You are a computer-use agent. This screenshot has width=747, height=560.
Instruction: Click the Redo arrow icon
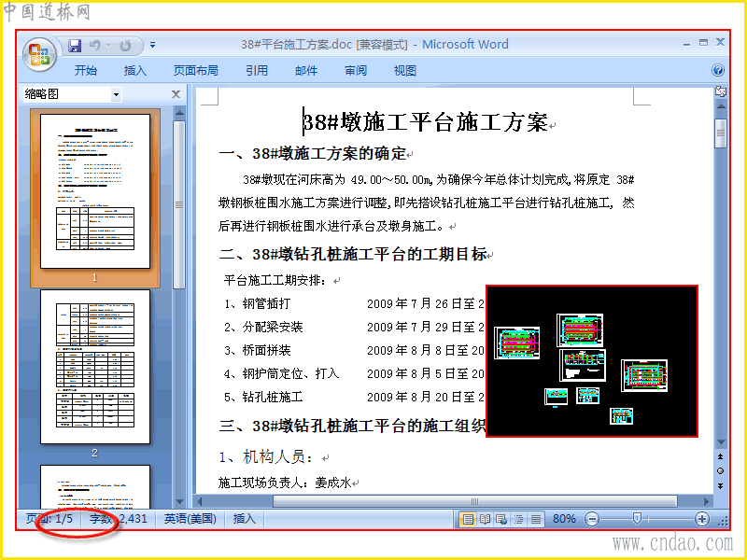125,45
